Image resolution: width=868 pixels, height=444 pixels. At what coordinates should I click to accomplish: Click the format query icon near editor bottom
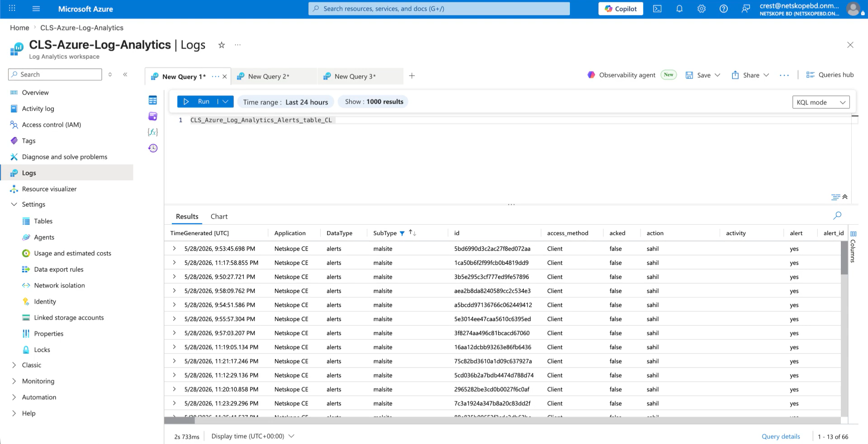835,197
